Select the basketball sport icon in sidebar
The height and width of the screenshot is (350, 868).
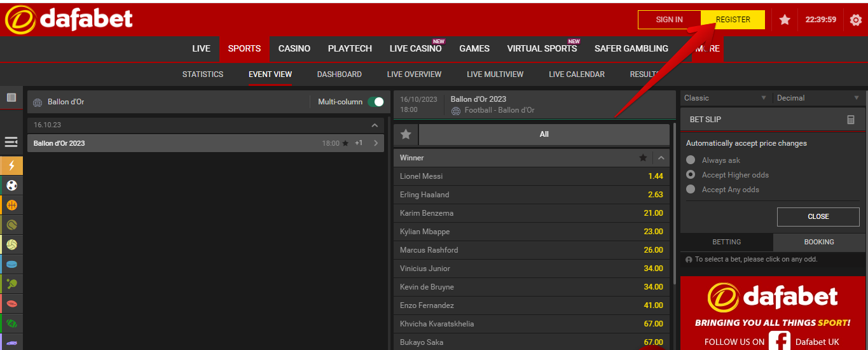pos(11,205)
